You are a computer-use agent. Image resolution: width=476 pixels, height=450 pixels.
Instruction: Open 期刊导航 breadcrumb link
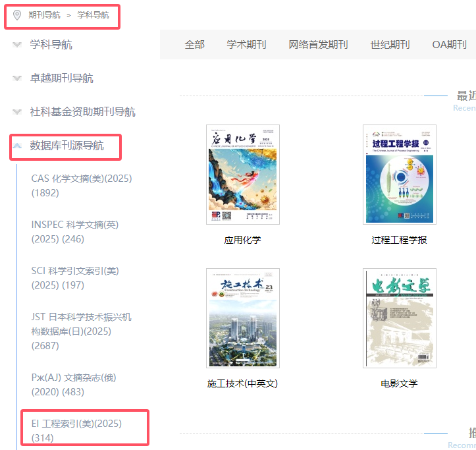tap(44, 15)
